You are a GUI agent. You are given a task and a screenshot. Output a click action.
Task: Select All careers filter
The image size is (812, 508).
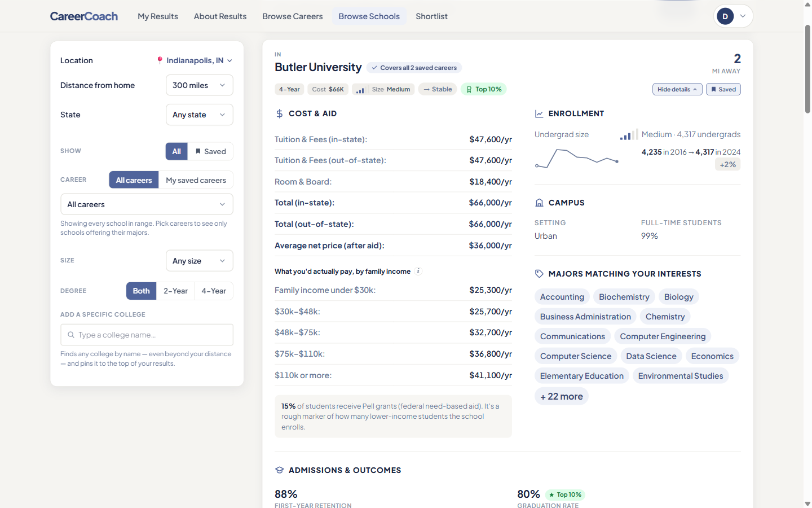tap(134, 180)
